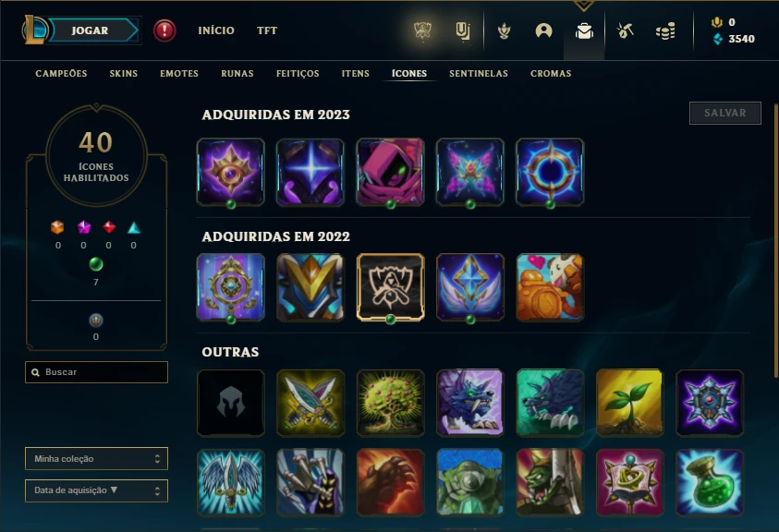The image size is (779, 532).
Task: Open the Collection briefcase icon
Action: tap(584, 31)
